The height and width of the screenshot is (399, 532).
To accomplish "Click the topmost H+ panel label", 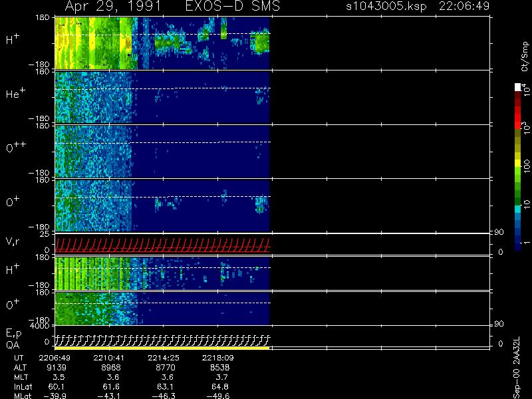I will (x=13, y=40).
